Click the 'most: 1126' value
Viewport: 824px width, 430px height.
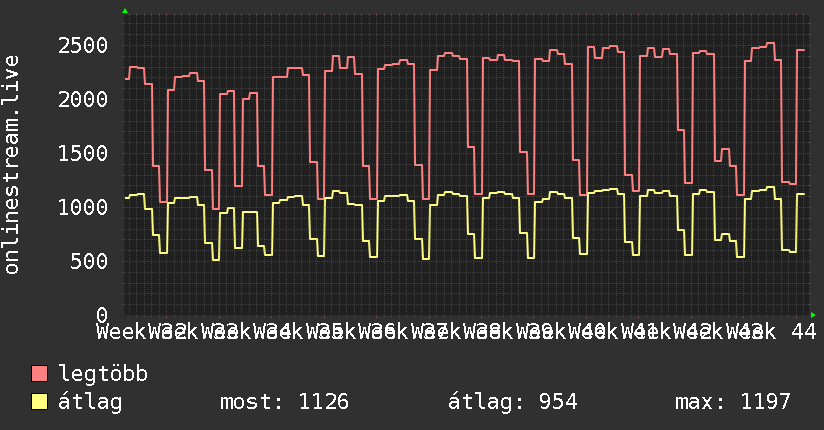point(284,402)
